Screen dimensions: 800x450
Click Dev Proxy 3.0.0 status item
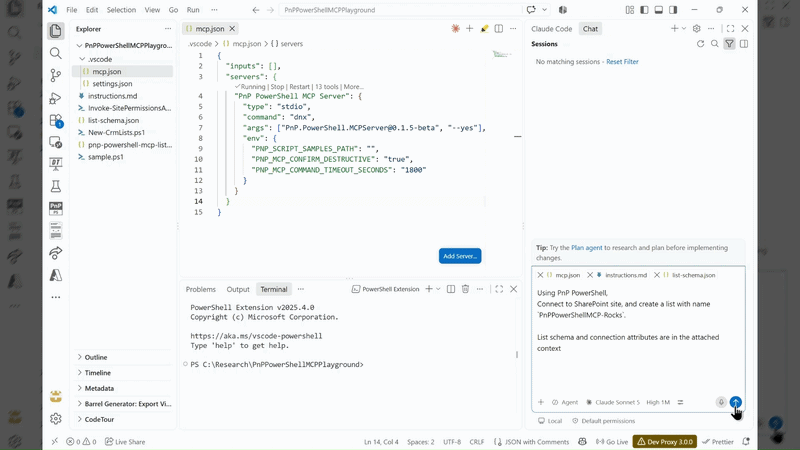click(665, 442)
